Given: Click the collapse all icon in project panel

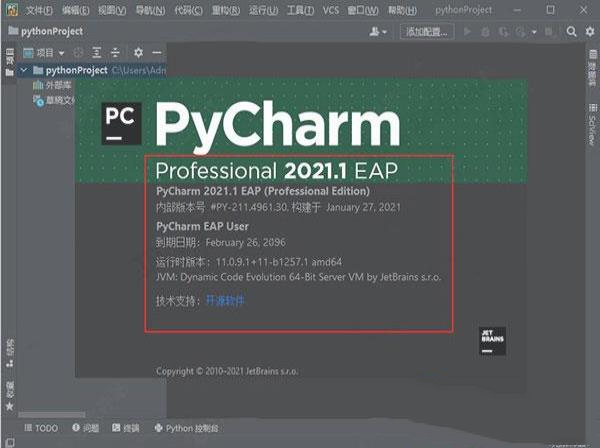Looking at the screenshot, I should click(x=115, y=52).
